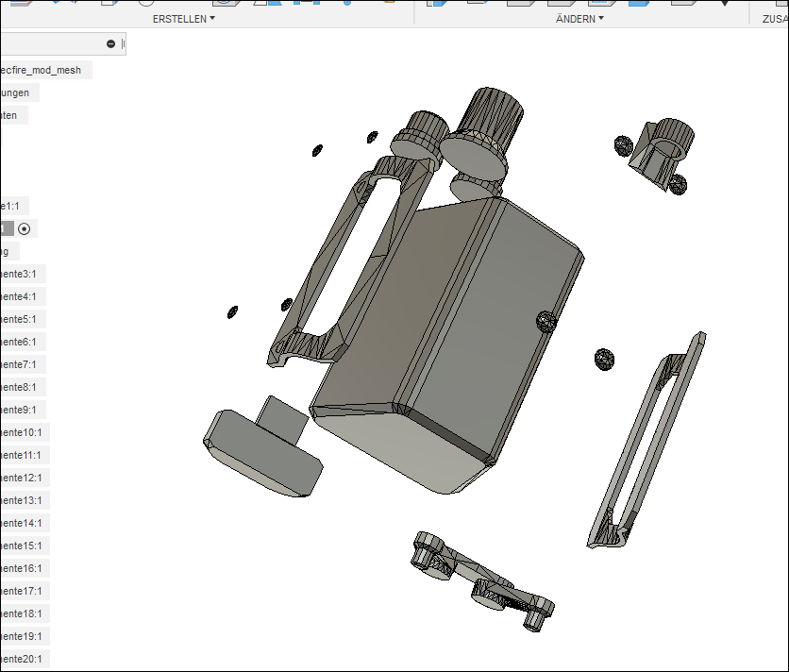Click the blue Press Pull icon in the ÄNDERN toolbar
The width and height of the screenshot is (789, 672).
[x=438, y=5]
